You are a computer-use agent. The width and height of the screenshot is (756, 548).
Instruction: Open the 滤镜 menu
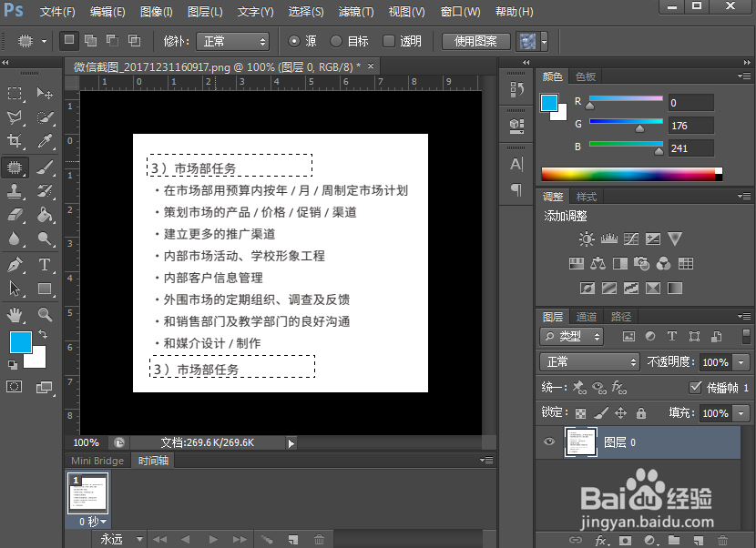[355, 12]
